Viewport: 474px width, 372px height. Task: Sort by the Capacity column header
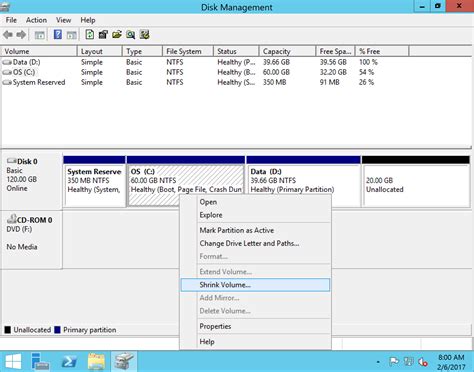click(x=287, y=51)
